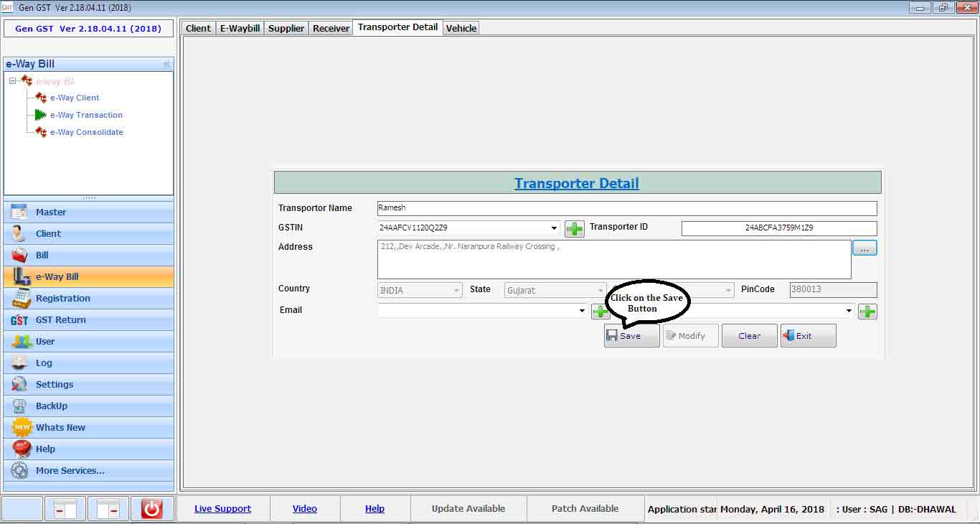
Task: Switch to the Vehicle tab
Action: (461, 28)
